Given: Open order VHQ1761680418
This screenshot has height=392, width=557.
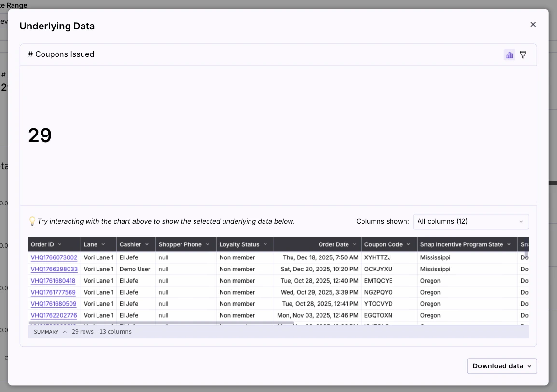Looking at the screenshot, I should [54, 281].
